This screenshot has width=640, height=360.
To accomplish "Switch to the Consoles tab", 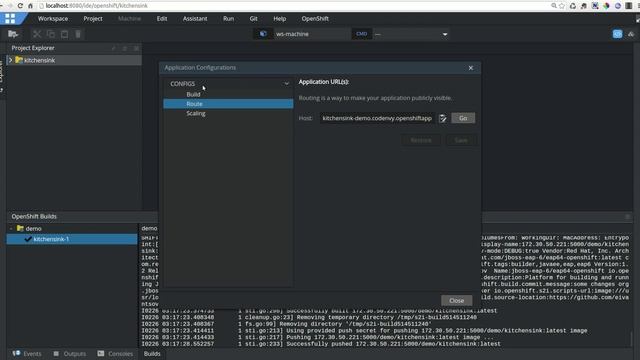I will 115,353.
